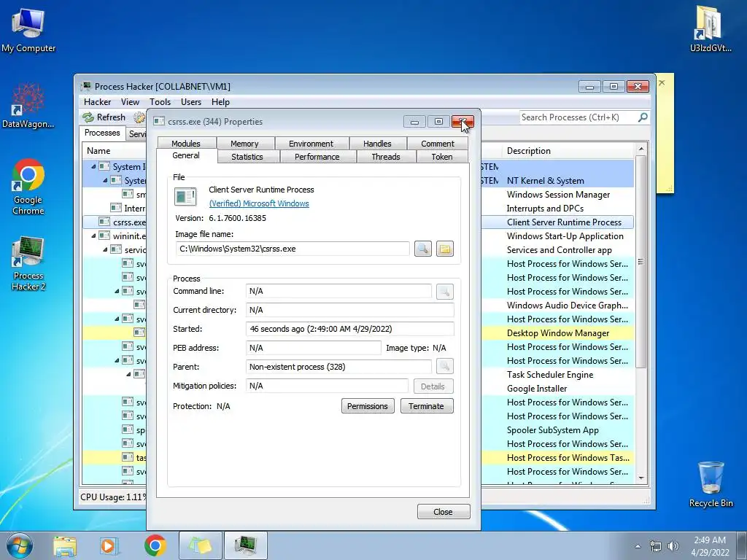Viewport: 747px width, 560px height.
Task: Sort by the Description column header
Action: [569, 150]
